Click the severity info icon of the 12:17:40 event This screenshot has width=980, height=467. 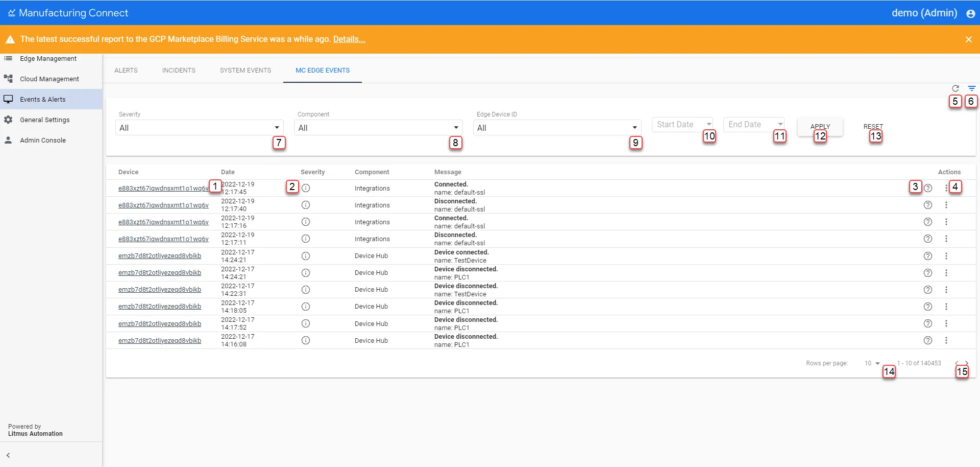[x=306, y=205]
